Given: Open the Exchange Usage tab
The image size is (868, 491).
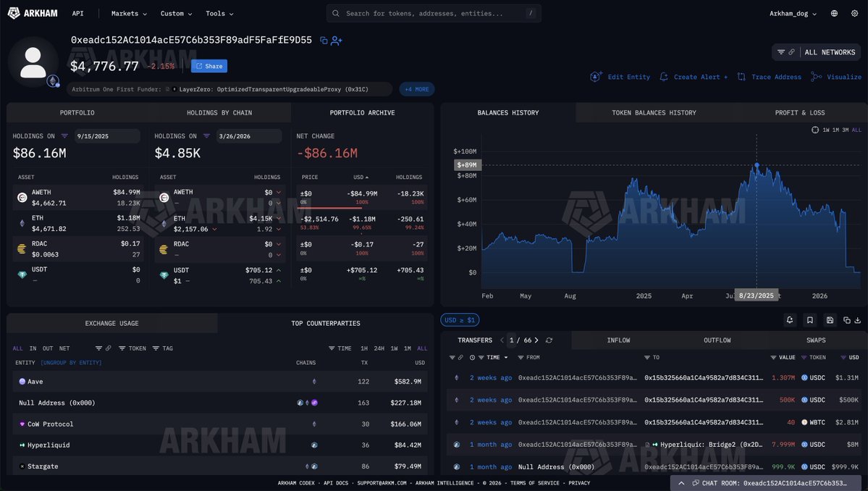Looking at the screenshot, I should coord(111,323).
